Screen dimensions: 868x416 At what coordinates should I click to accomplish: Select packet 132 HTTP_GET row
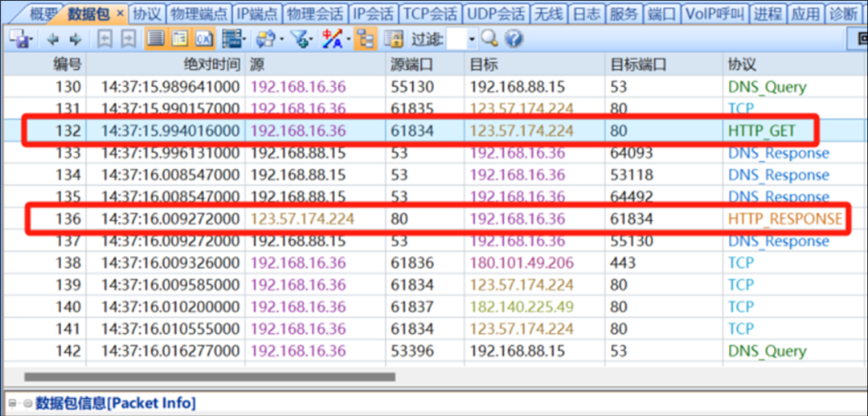[434, 130]
